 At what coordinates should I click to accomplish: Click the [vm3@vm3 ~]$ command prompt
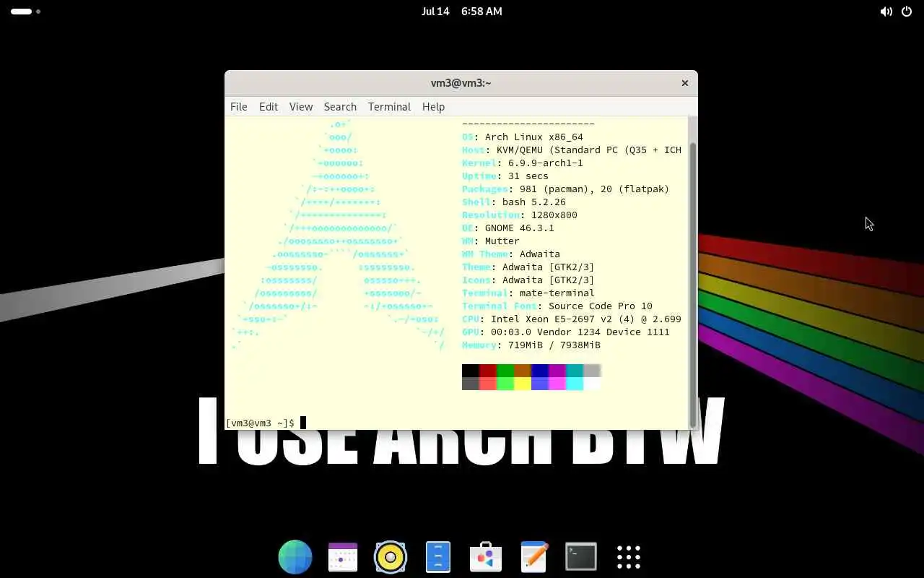click(260, 423)
